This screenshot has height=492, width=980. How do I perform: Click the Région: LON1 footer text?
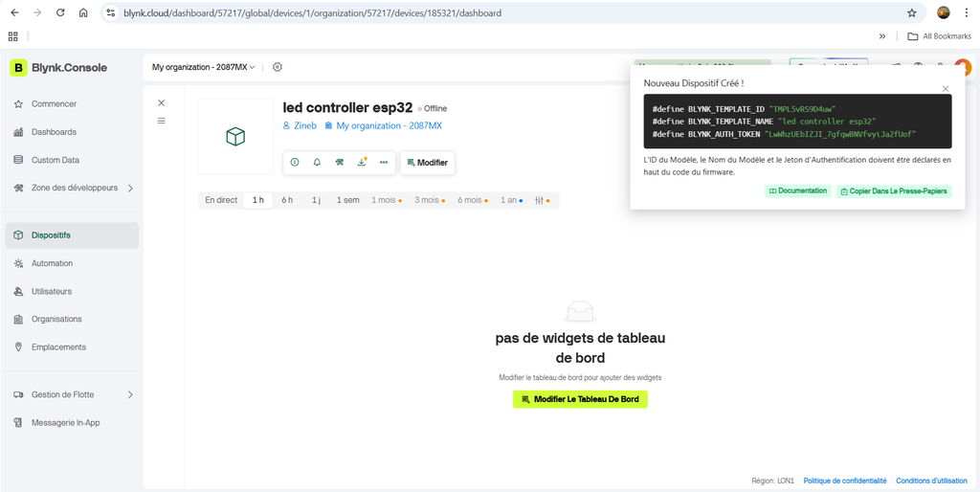tap(772, 481)
